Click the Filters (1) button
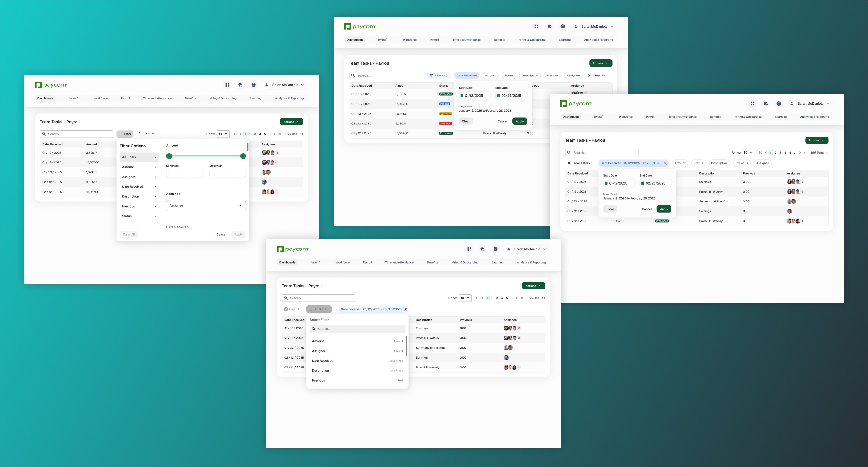868x467 pixels. (x=438, y=75)
